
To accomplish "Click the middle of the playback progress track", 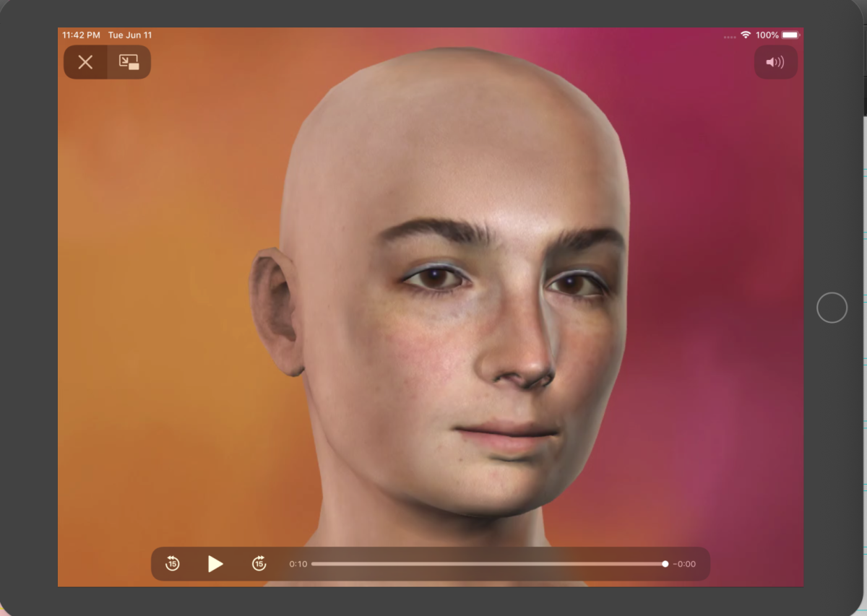I will [x=488, y=564].
